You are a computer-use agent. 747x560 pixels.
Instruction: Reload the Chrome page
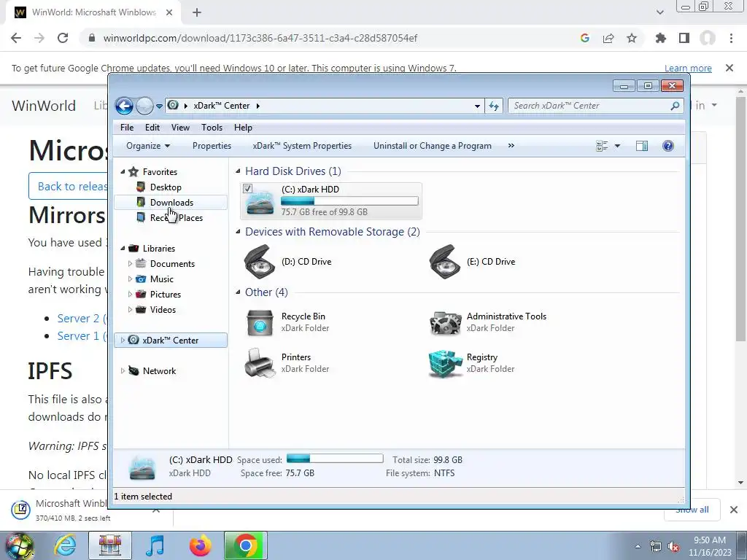(63, 38)
